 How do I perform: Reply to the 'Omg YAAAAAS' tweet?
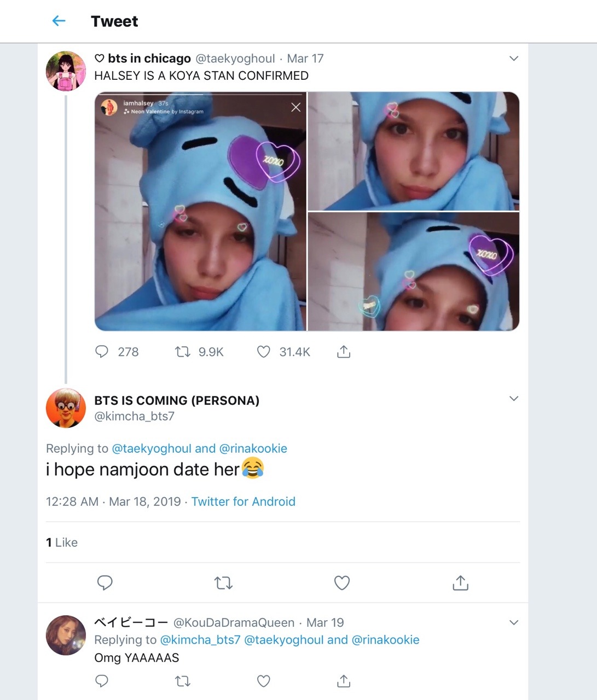pyautogui.click(x=102, y=681)
